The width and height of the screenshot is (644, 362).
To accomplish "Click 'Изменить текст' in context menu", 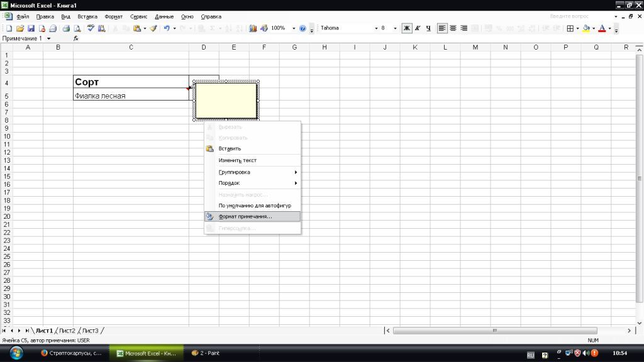I will click(x=237, y=160).
